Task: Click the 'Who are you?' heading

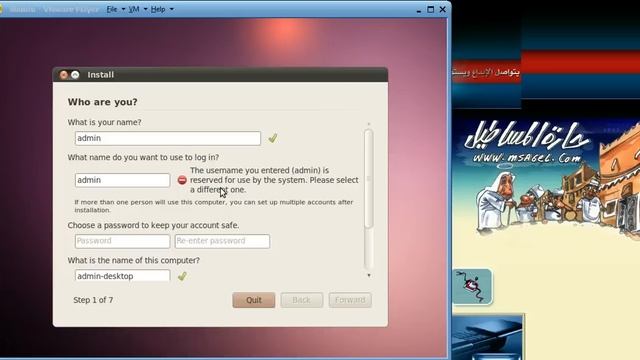Action: [102, 102]
